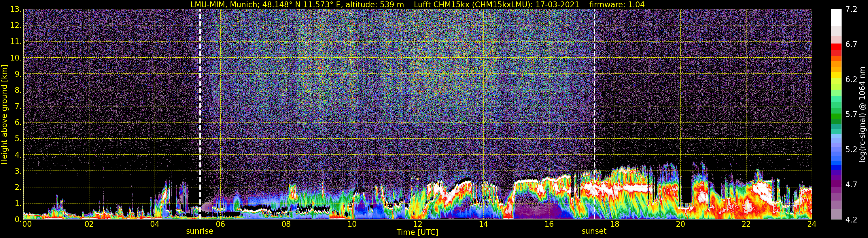
Task: Click the height axis tick "5."
Action: point(18,139)
